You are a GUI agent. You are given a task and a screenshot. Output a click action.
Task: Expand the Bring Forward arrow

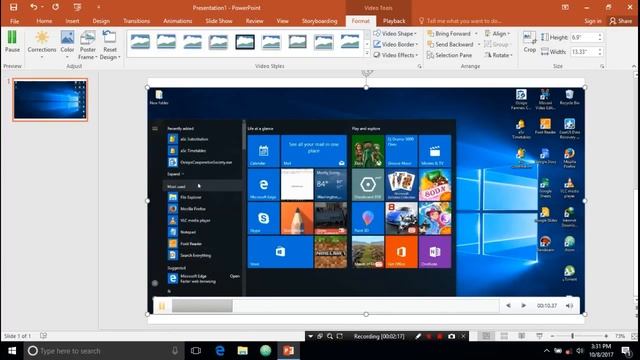coord(476,33)
